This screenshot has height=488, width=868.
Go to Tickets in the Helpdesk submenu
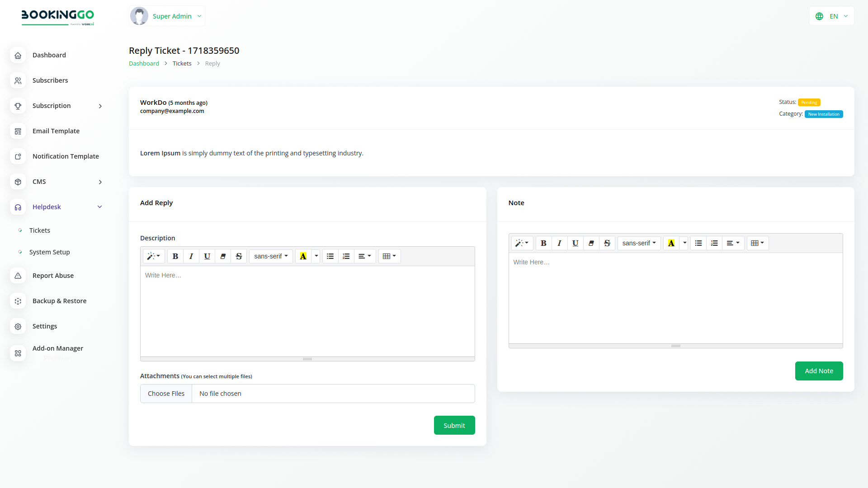(x=40, y=230)
